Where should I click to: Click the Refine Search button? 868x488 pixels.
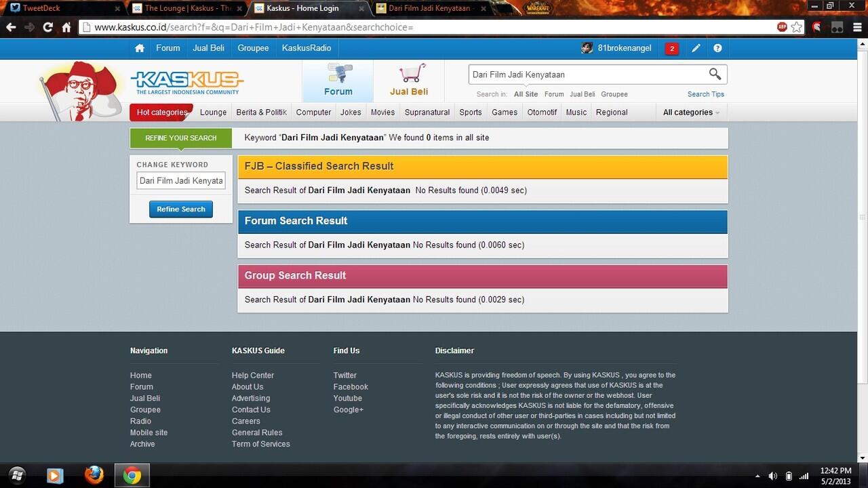[181, 209]
